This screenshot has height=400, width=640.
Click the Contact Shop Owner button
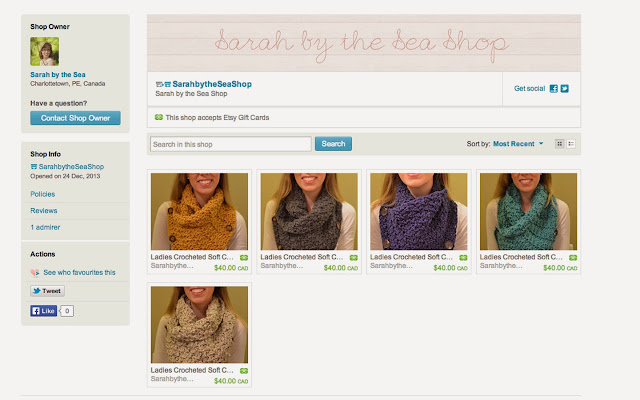75,118
